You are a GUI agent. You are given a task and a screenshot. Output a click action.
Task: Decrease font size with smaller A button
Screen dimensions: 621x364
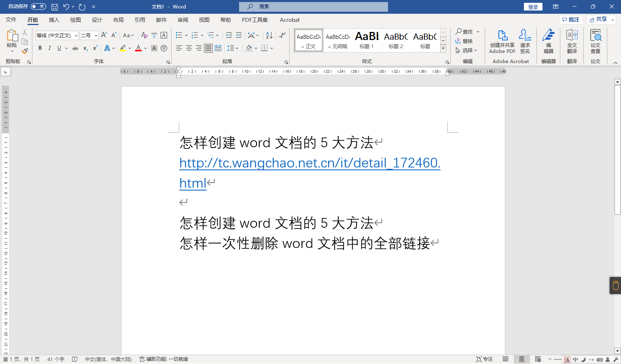[x=114, y=35]
